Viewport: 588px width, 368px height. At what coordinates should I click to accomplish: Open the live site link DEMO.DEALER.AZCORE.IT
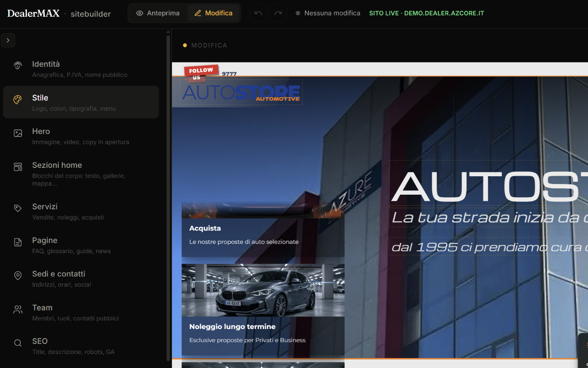click(x=427, y=13)
